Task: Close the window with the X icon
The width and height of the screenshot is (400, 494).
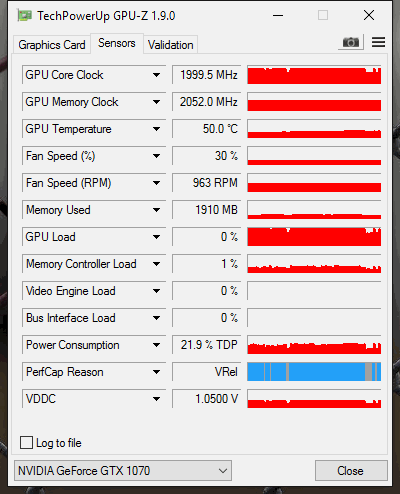Action: [x=369, y=15]
